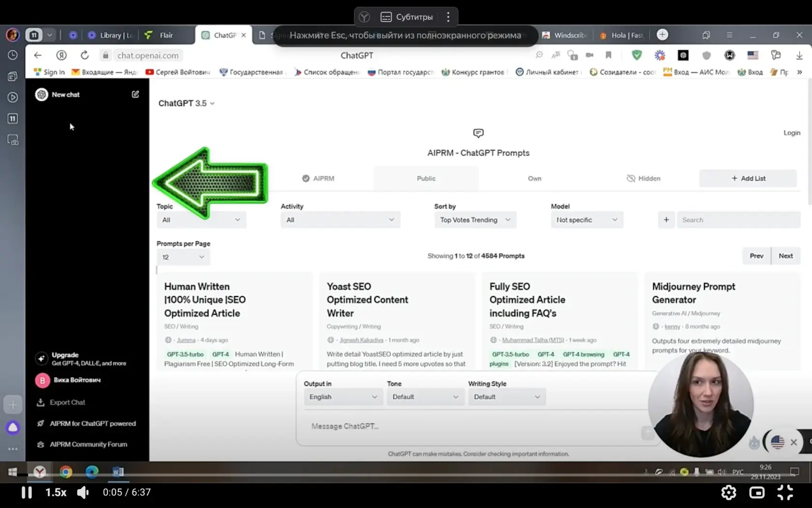
Task: Open Microsoft Word from the taskbar
Action: (118, 472)
